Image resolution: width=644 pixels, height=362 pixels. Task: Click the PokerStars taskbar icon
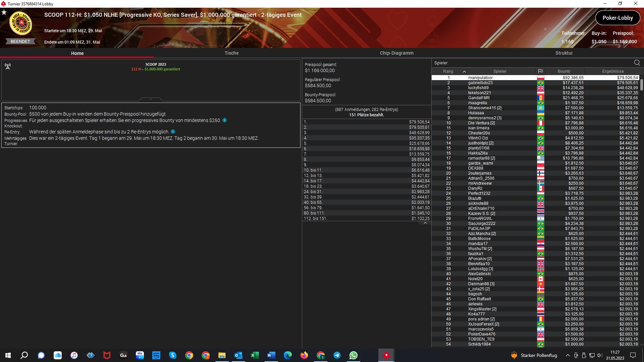point(386,355)
